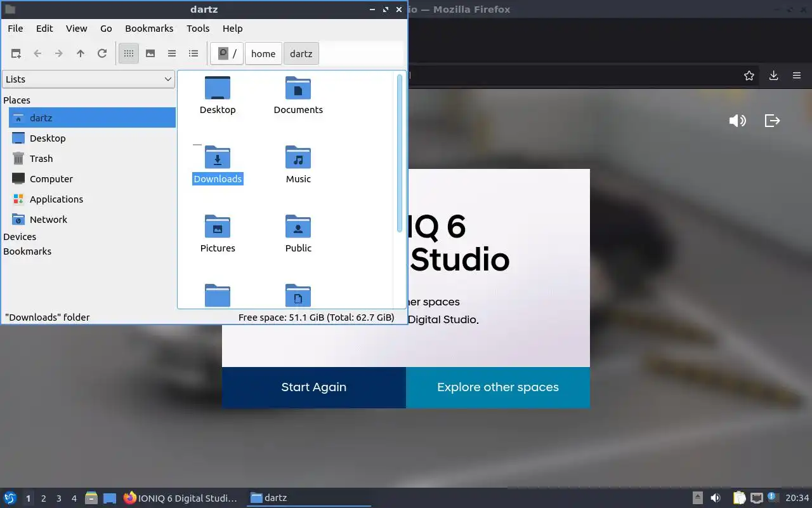Open volume control in system tray

716,498
